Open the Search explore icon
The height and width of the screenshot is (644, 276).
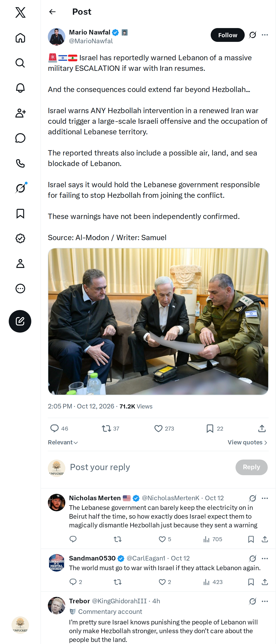[20, 63]
